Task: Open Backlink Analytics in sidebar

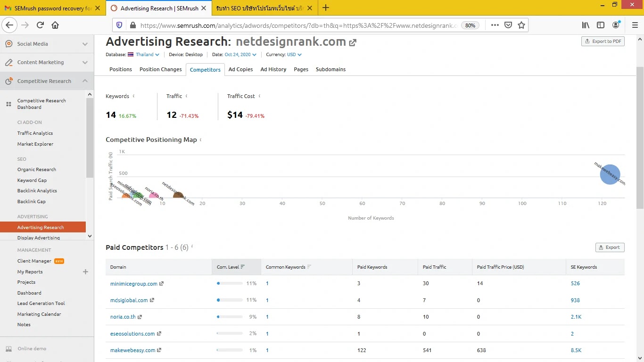Action: point(37,191)
